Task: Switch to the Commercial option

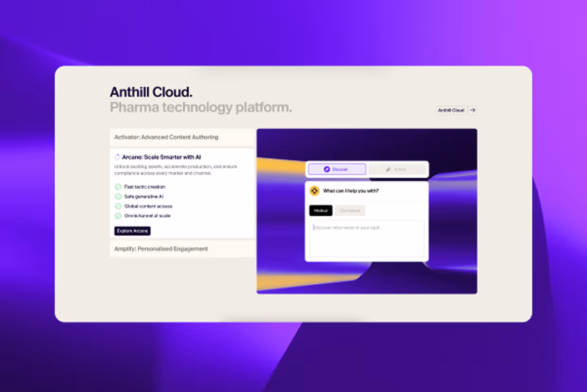Action: point(350,211)
